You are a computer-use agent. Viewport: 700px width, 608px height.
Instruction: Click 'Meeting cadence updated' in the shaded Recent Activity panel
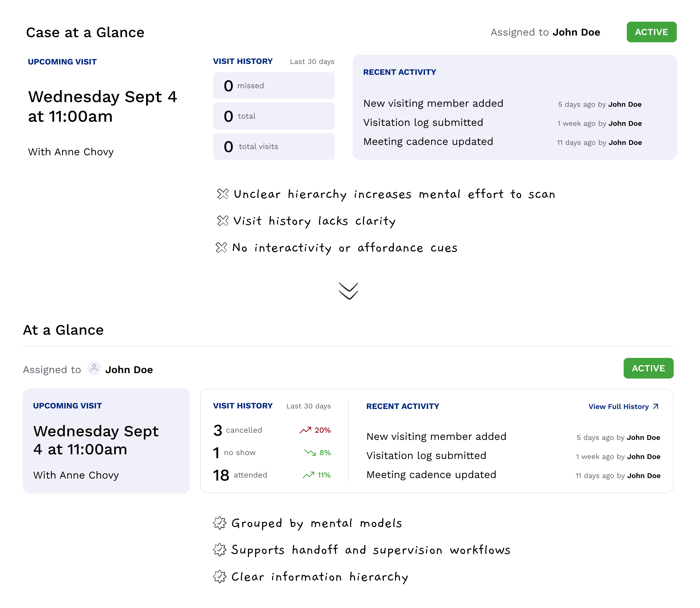tap(428, 141)
